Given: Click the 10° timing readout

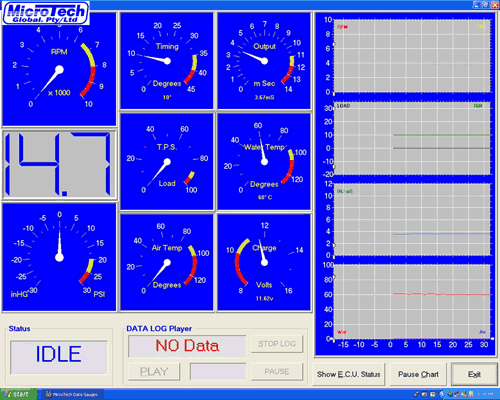Looking at the screenshot, I should click(167, 98).
